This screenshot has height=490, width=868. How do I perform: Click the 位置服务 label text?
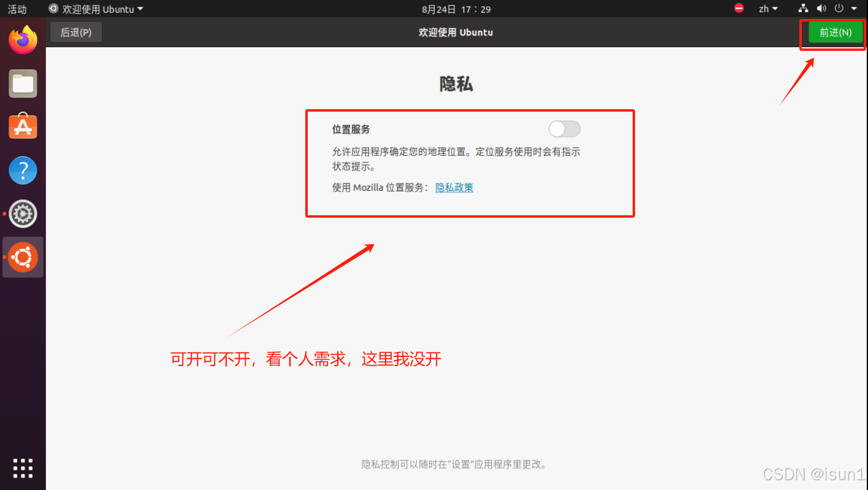[351, 129]
